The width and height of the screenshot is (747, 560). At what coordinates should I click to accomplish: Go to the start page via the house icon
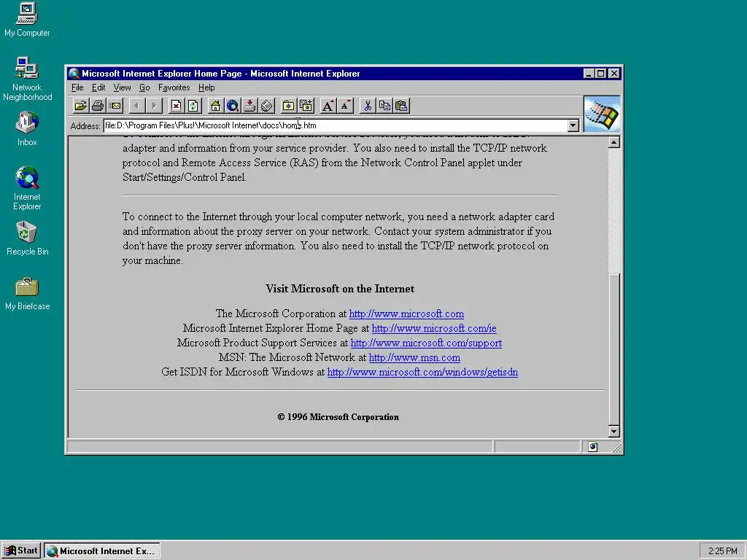215,106
